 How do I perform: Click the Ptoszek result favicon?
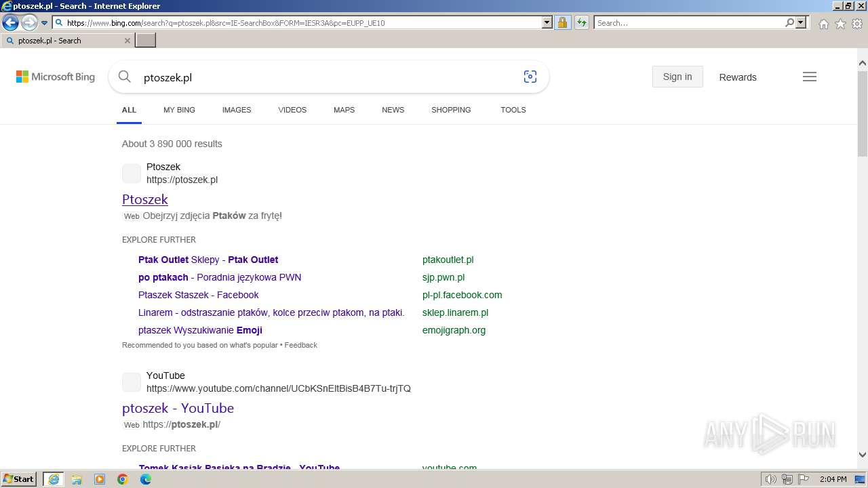[132, 174]
